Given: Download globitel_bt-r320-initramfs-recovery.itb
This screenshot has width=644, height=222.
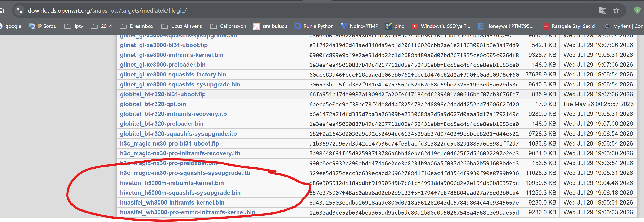Looking at the screenshot, I should coord(173,114).
